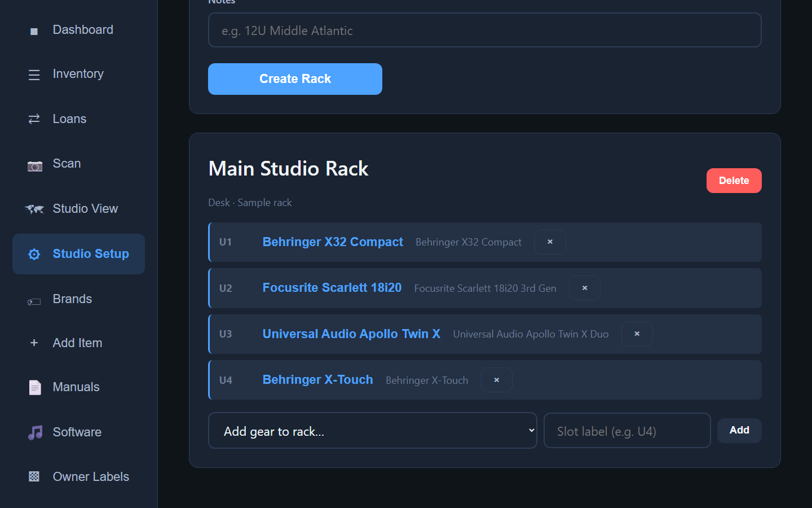
Task: Click the Dashboard square icon
Action: pos(34,31)
